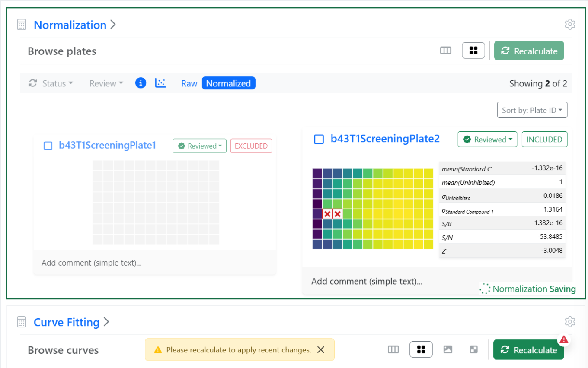588x368 pixels.
Task: Open Normalization settings gear icon
Action: coord(570,25)
